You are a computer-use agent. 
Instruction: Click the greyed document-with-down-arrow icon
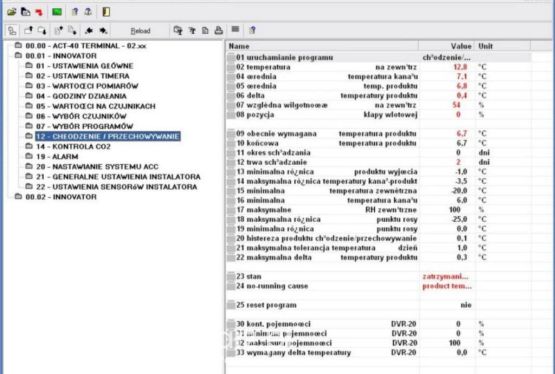point(72,31)
